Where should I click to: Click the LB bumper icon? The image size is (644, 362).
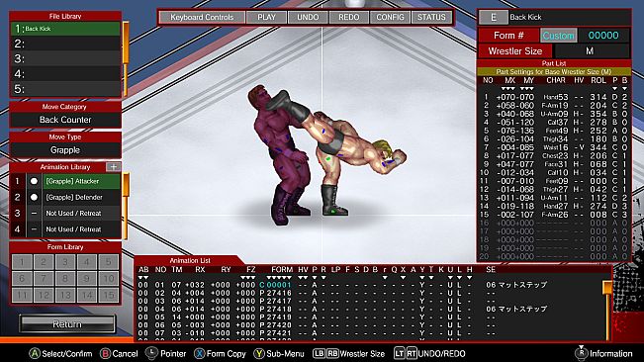pyautogui.click(x=320, y=353)
